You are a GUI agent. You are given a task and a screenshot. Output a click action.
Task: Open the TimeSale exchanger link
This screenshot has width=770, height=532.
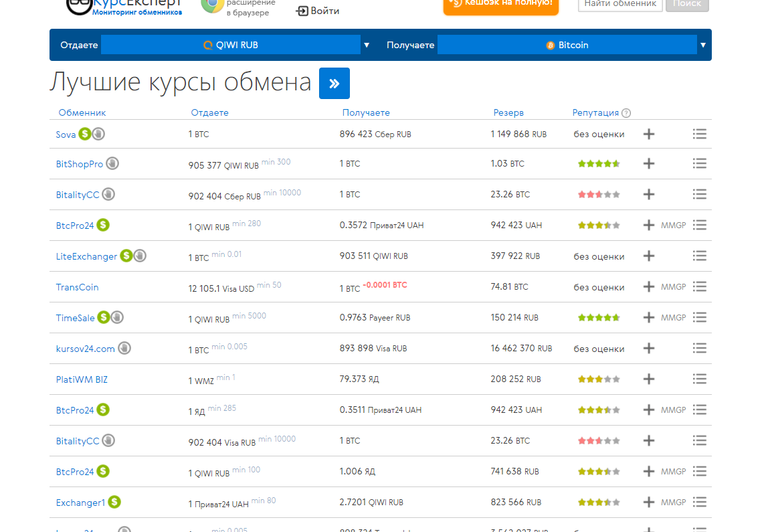pos(75,319)
